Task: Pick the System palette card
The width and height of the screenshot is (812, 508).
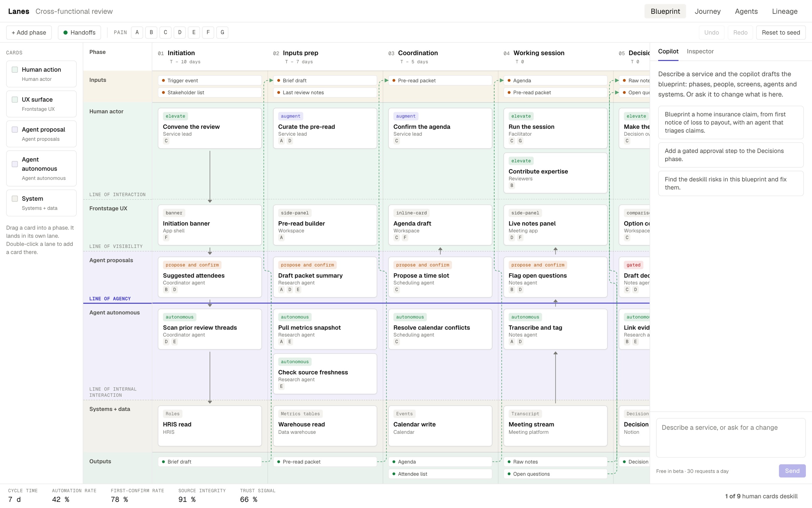Action: [x=41, y=203]
